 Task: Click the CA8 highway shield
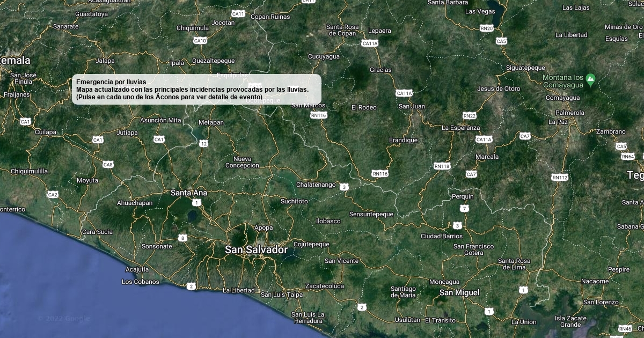108,164
